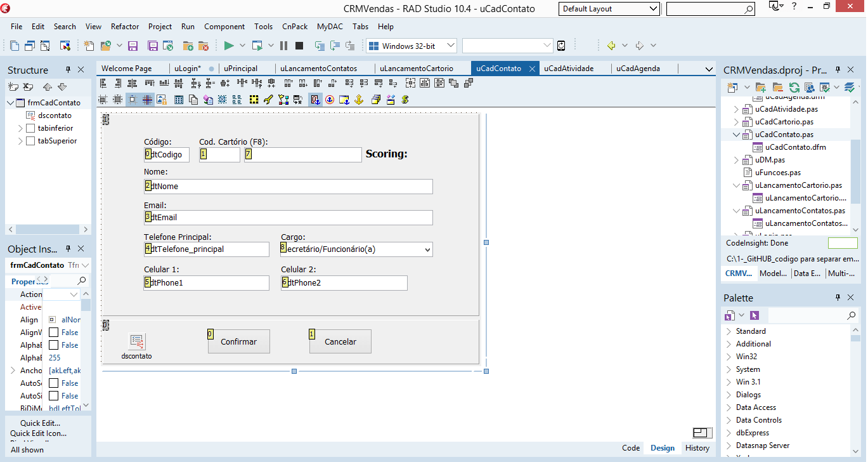Click the Remove file from project icon
Screen dimensions: 868x462
204,46
